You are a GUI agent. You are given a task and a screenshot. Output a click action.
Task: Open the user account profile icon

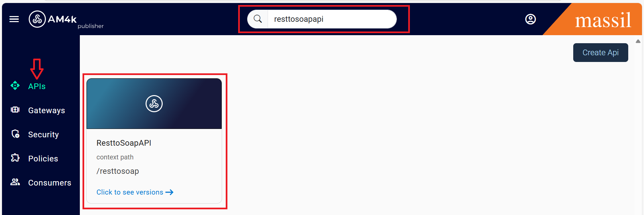click(530, 19)
